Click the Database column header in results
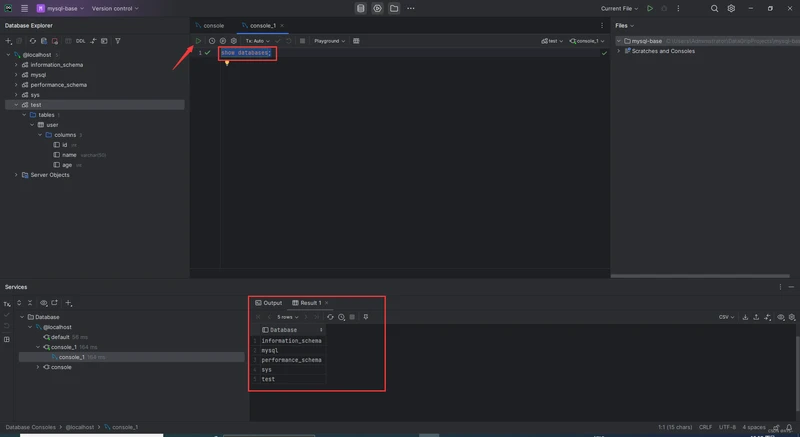This screenshot has height=437, width=800. [x=292, y=330]
